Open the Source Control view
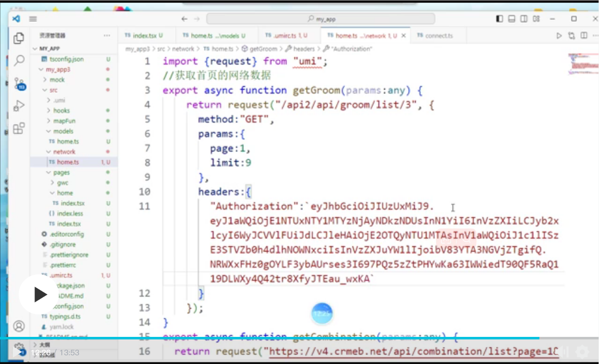The height and width of the screenshot is (364, 599). point(19,84)
